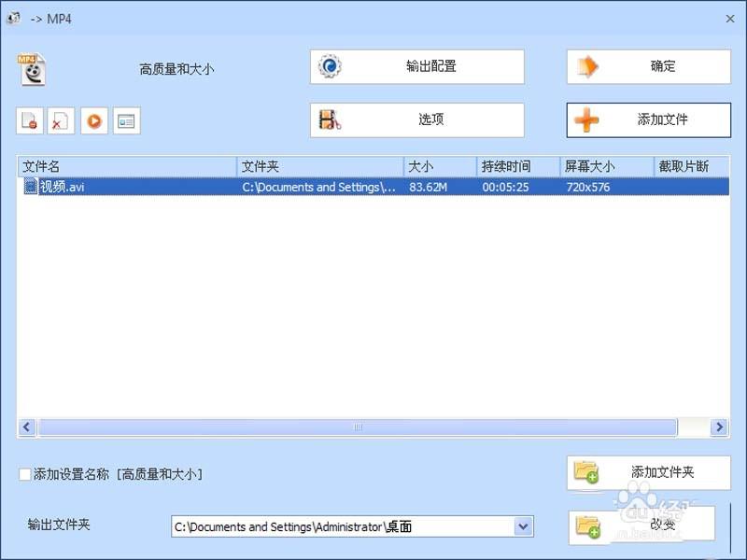This screenshot has height=560, width=747.
Task: Enable the 添加设置名称 checkbox
Action: 23,475
